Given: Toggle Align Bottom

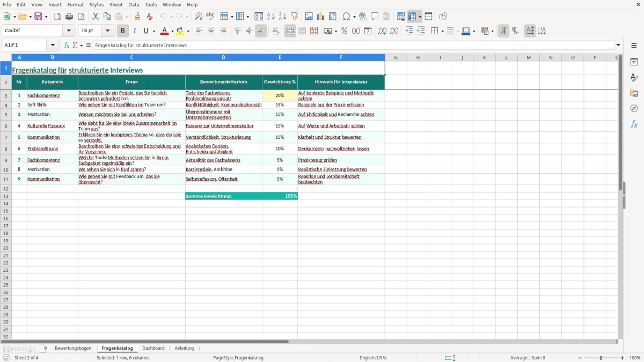Looking at the screenshot, I should pos(261,31).
